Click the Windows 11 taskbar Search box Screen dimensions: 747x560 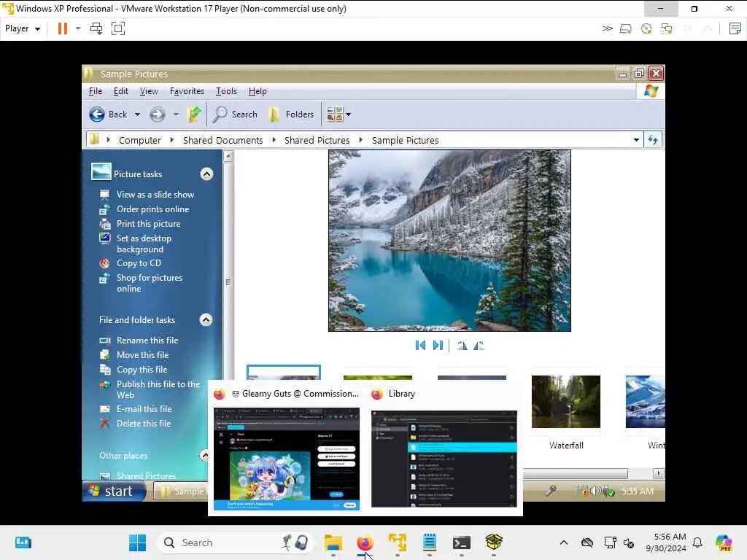point(236,542)
